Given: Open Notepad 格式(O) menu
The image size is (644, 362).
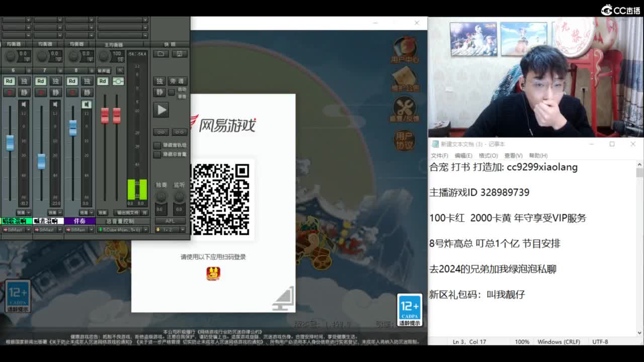Looking at the screenshot, I should (x=488, y=155).
